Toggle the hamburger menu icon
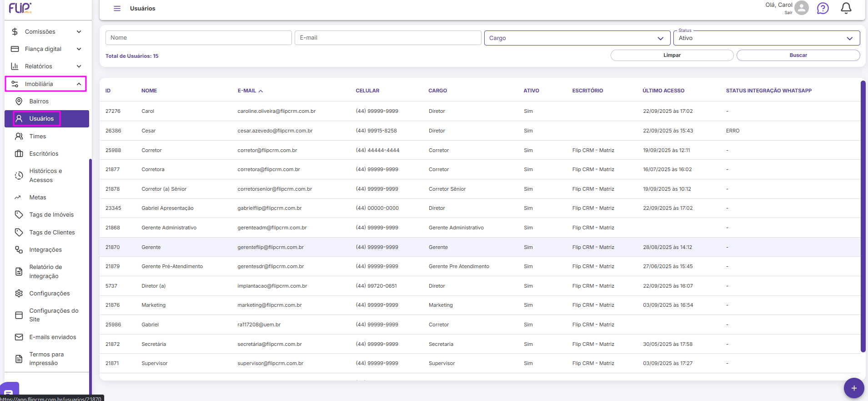The height and width of the screenshot is (401, 868). [x=117, y=9]
